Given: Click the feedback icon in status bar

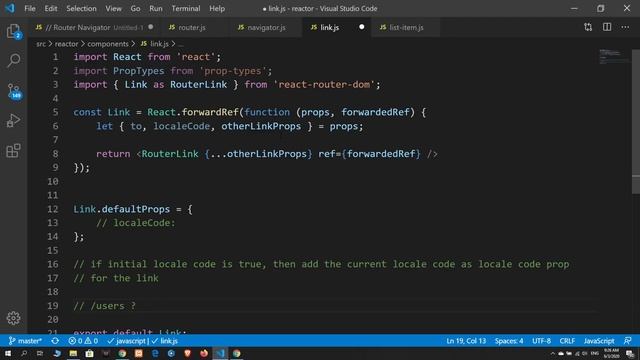Looking at the screenshot, I should [628, 341].
